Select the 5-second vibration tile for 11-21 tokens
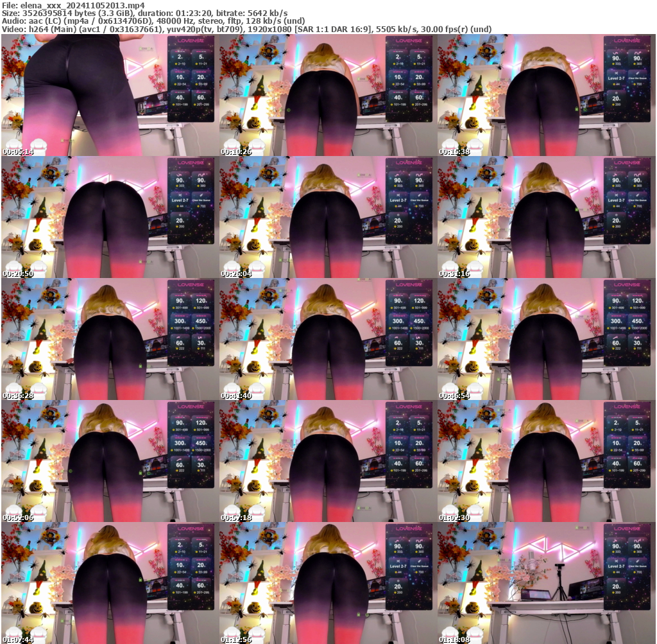Image resolution: width=657 pixels, height=644 pixels. click(201, 57)
